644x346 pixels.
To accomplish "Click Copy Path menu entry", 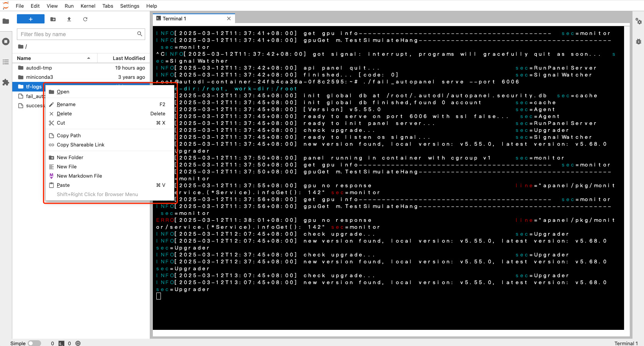I will tap(109, 135).
